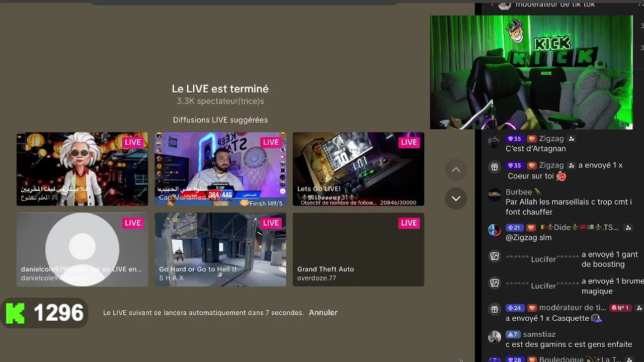Image resolution: width=644 pixels, height=362 pixels.
Task: Open danielcole live stream card
Action: (x=83, y=249)
